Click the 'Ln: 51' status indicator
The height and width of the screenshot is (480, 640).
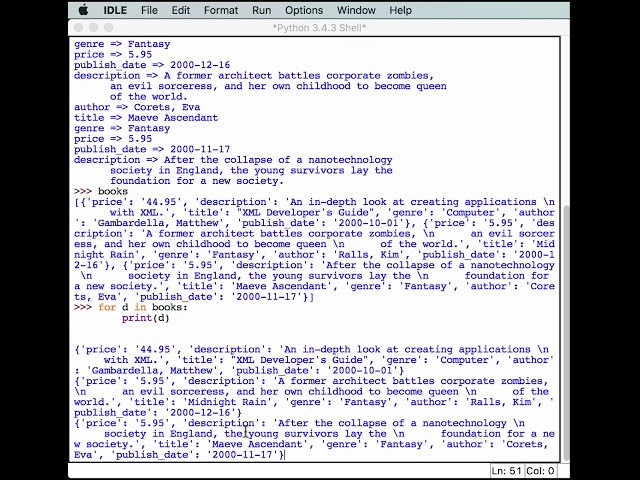click(x=506, y=471)
